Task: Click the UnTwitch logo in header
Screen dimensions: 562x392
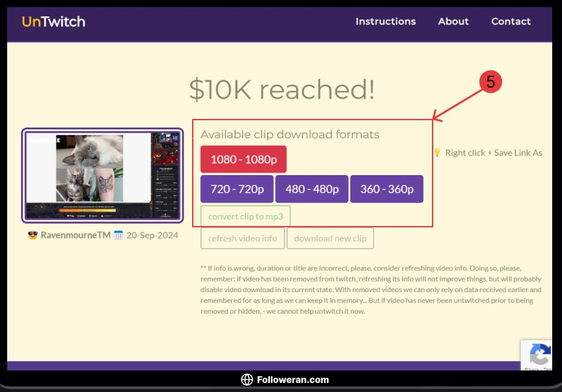Action: [54, 22]
